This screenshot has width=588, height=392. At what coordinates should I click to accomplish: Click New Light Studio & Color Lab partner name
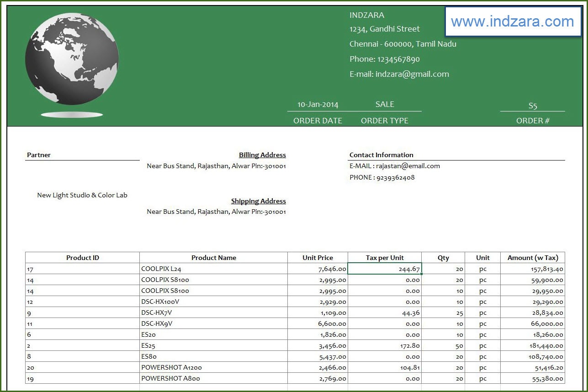(x=82, y=195)
